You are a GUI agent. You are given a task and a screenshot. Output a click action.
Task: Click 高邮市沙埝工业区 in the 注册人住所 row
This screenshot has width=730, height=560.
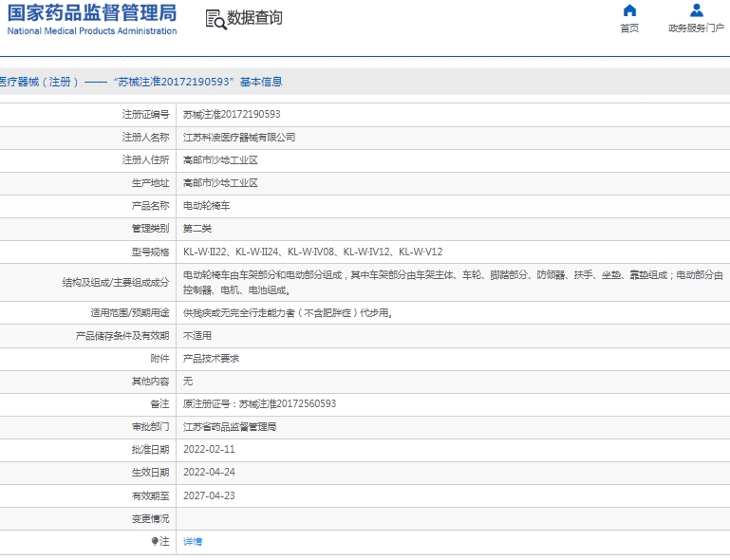point(220,160)
